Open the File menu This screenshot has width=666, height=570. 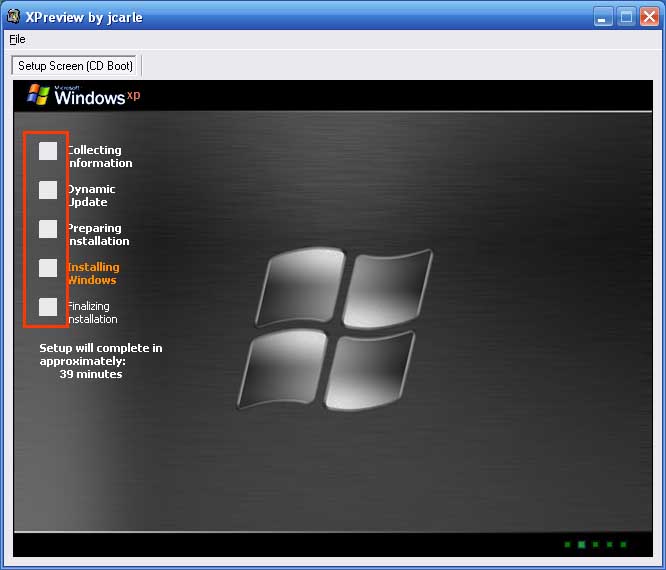[x=17, y=39]
